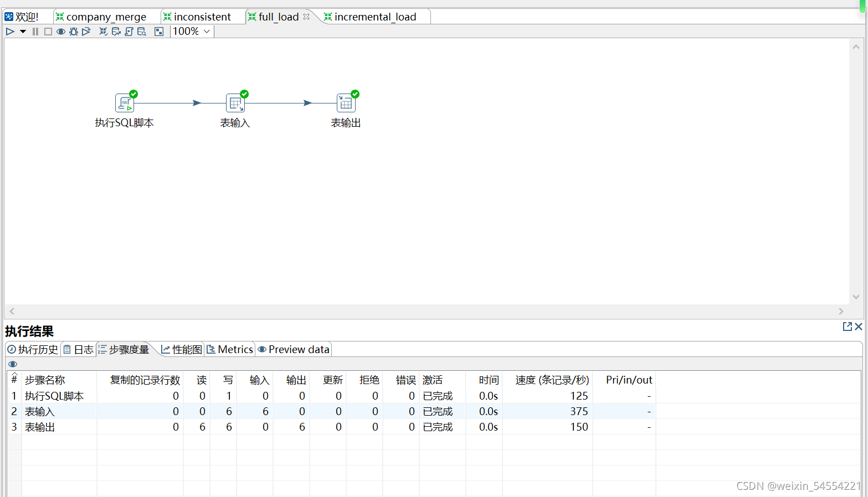
Task: Toggle execution results pane icon
Action: 159,32
